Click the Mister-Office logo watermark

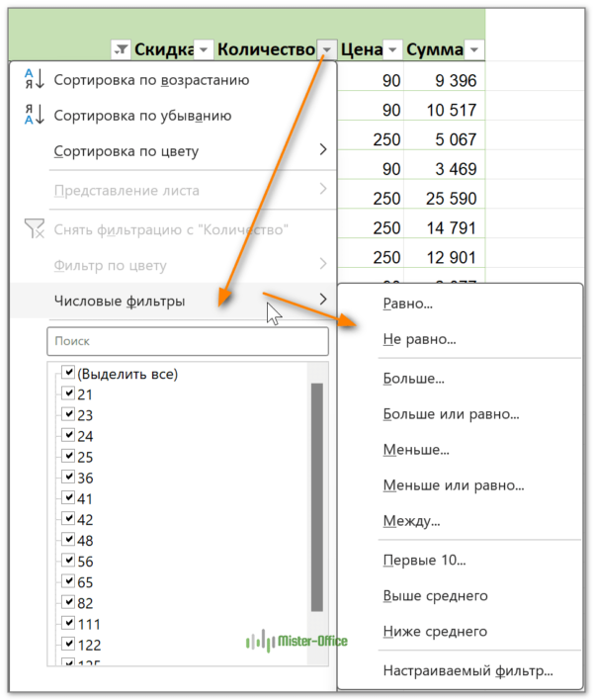pyautogui.click(x=296, y=641)
